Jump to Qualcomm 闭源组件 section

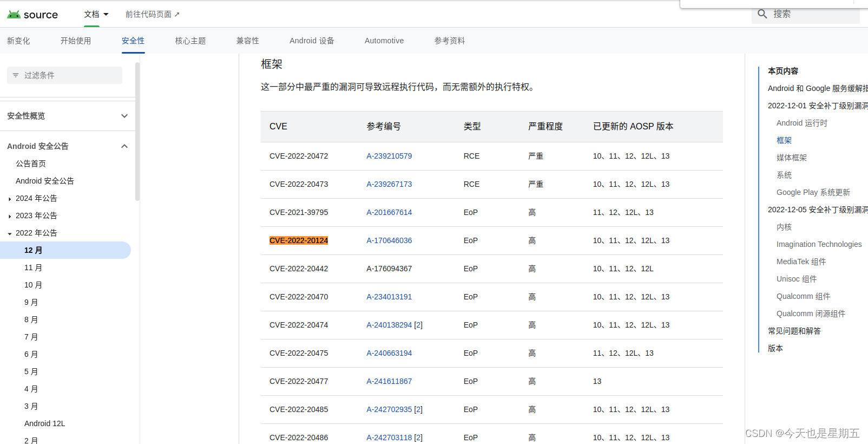click(x=811, y=314)
